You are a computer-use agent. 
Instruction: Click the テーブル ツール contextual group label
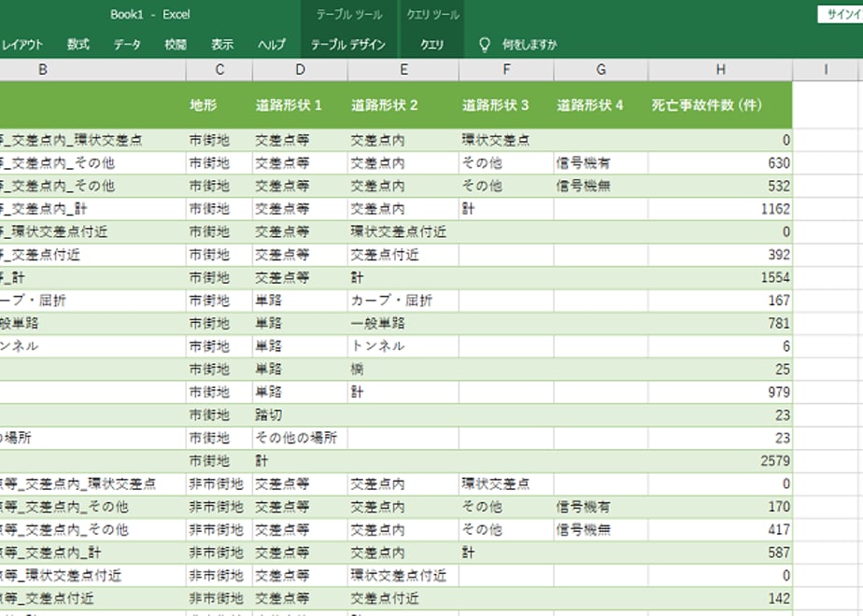(x=349, y=15)
